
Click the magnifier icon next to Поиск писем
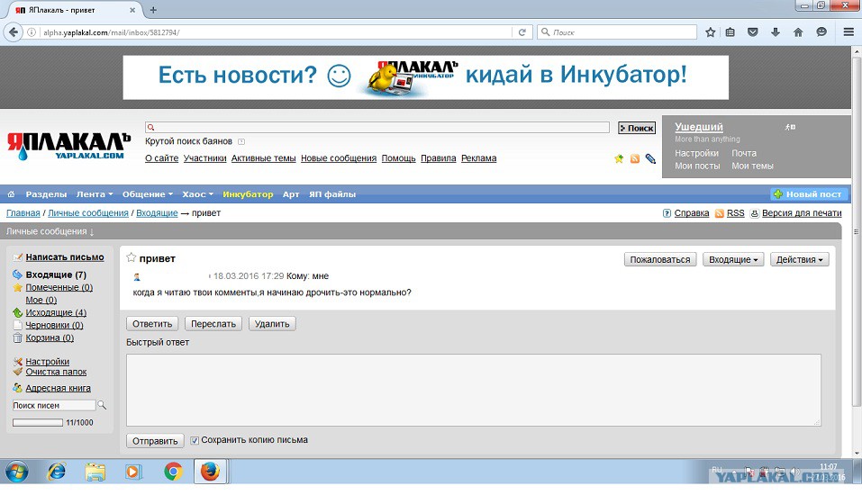pyautogui.click(x=102, y=405)
